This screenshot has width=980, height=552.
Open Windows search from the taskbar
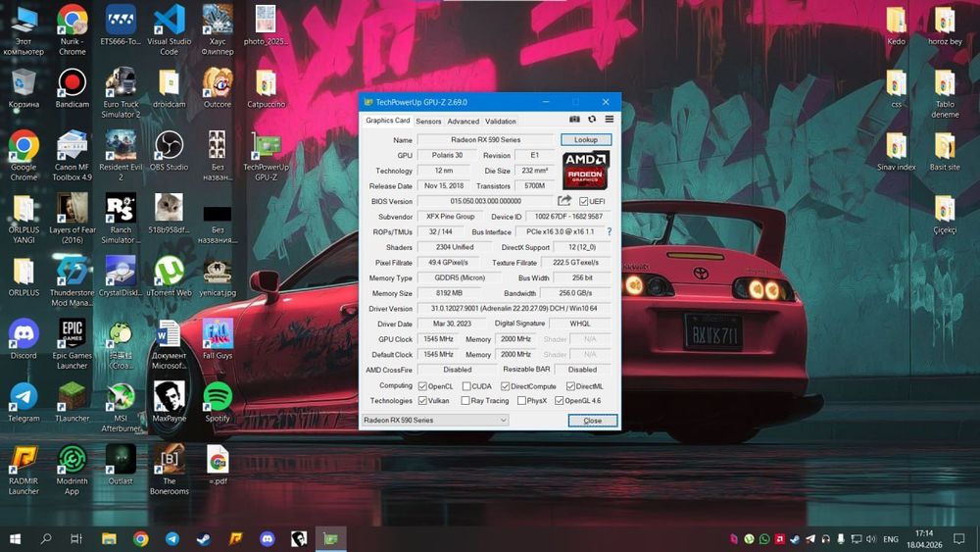click(x=46, y=539)
